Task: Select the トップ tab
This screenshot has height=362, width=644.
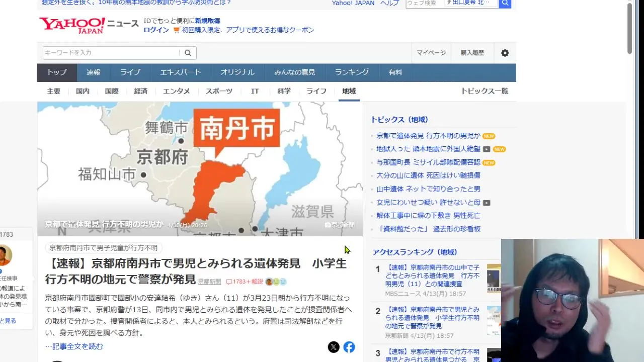Action: [57, 72]
